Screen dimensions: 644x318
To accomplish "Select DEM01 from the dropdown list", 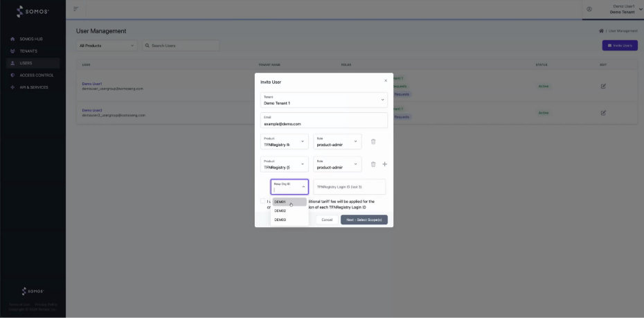I will click(289, 202).
